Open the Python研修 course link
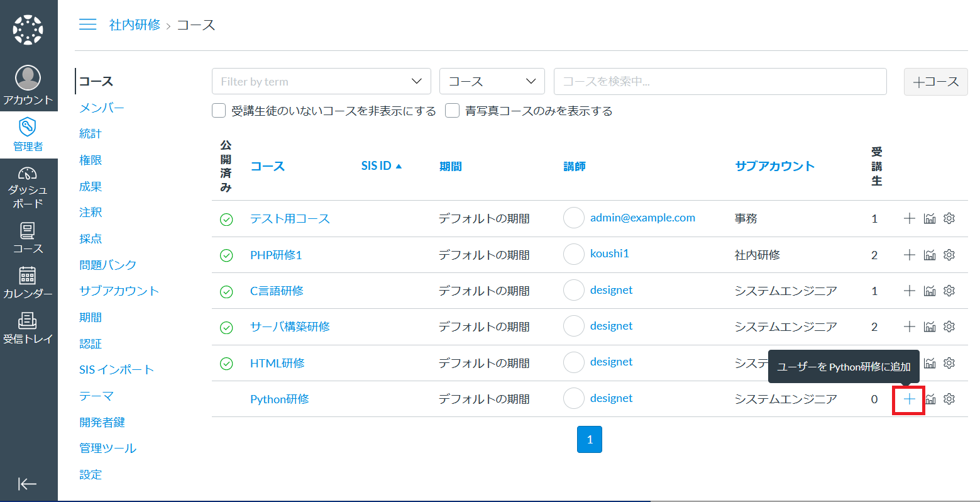Viewport: 980px width, 502px height. tap(280, 399)
